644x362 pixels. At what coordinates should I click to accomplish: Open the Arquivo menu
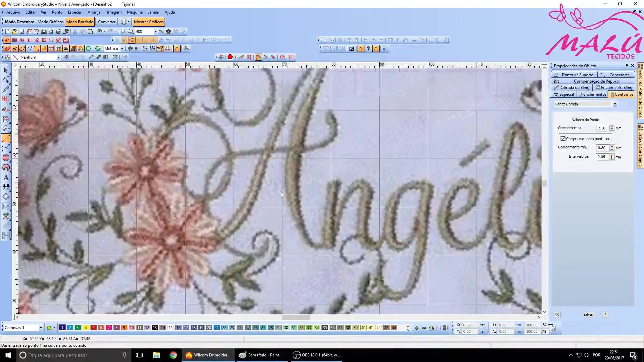(x=13, y=12)
